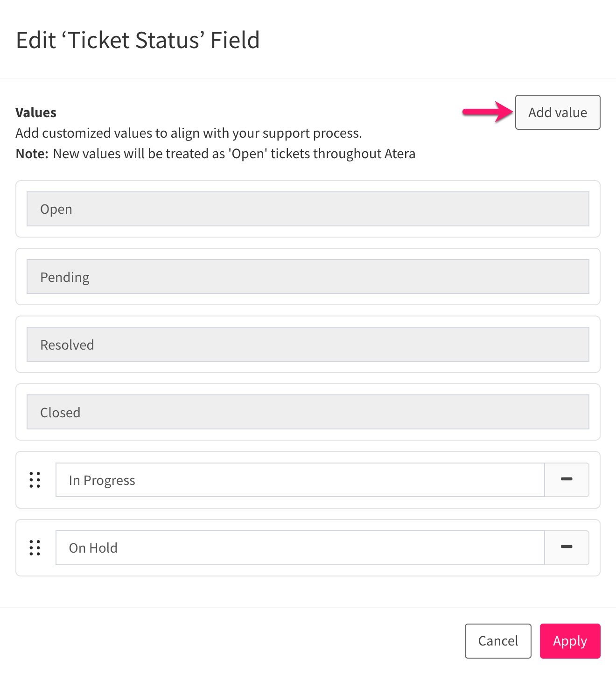Focus the On Hold text field
This screenshot has height=674, width=616.
pos(300,548)
